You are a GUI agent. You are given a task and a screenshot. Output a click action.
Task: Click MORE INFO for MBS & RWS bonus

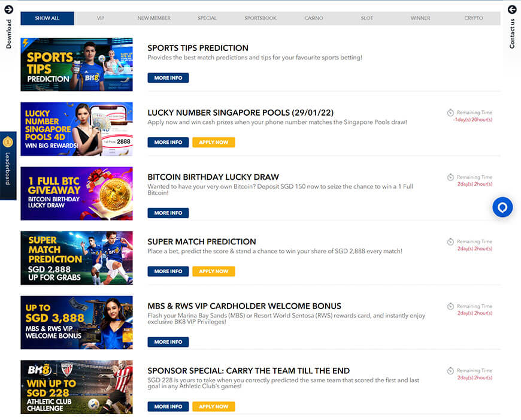pyautogui.click(x=168, y=342)
